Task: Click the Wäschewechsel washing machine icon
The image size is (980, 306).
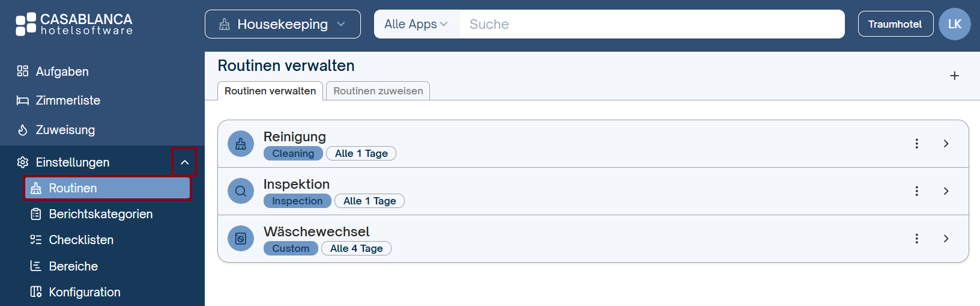Action: coord(241,239)
